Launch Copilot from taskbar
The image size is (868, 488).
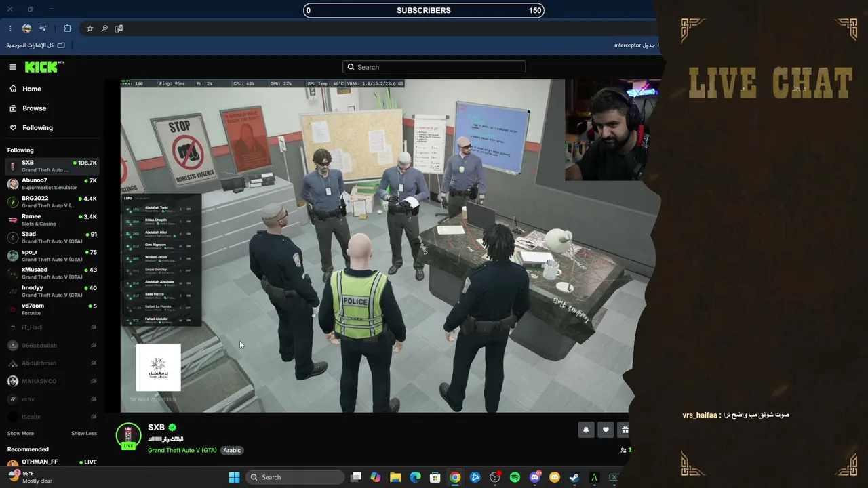tap(376, 477)
